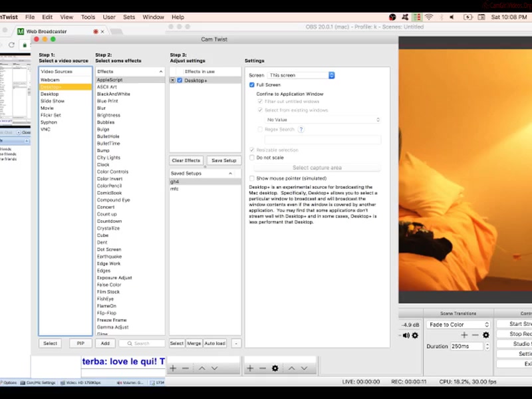Open source properties gear icon

tap(275, 368)
